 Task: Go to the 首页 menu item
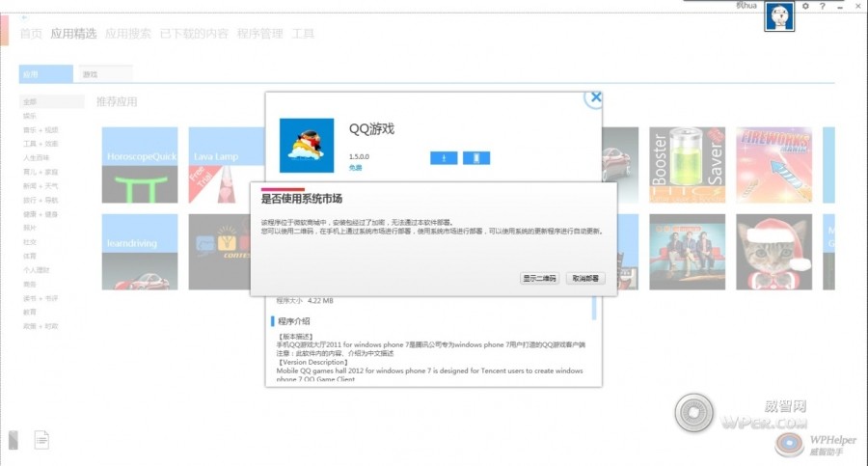coord(32,34)
